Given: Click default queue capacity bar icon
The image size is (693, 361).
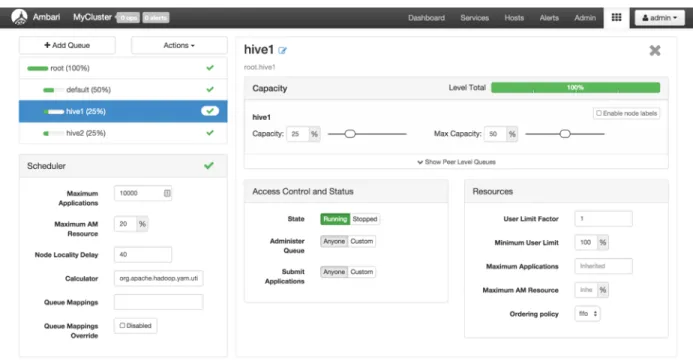Looking at the screenshot, I should coord(53,90).
